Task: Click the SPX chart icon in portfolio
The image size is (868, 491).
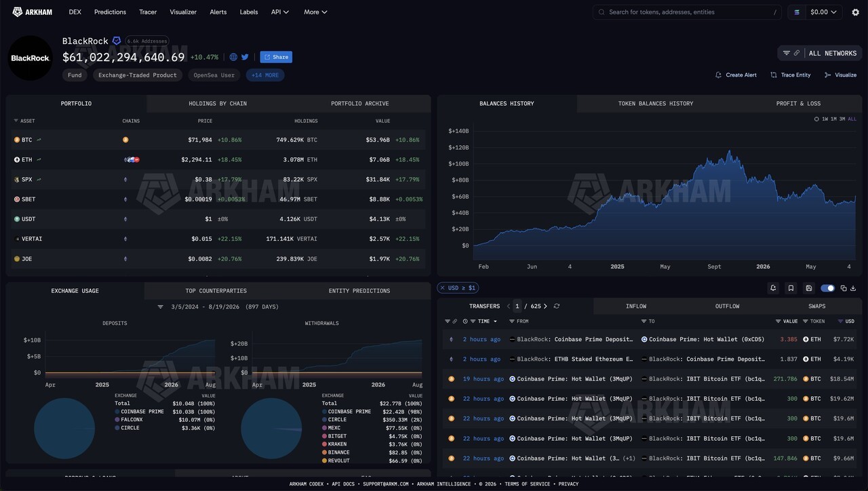Action: pyautogui.click(x=39, y=179)
